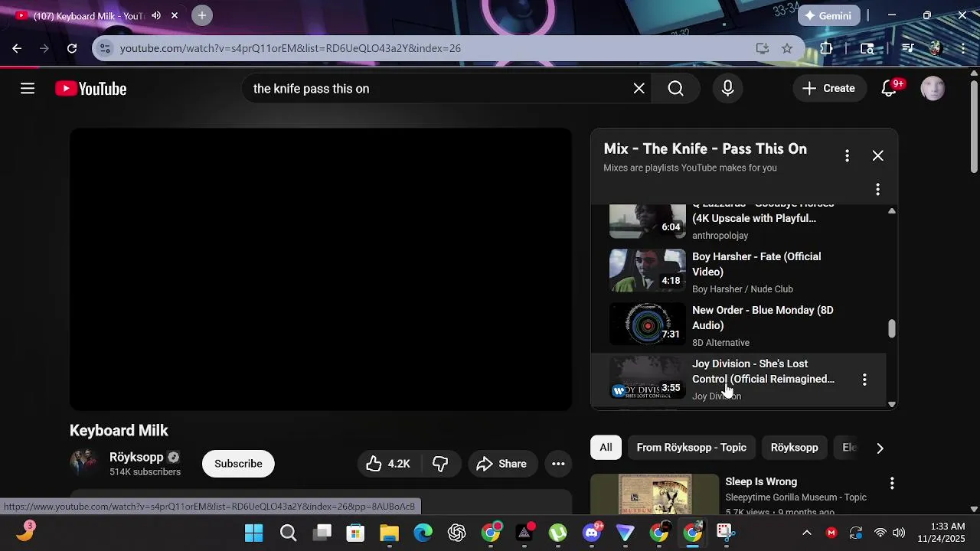Click the playlist panel scrollbar thumb
Image resolution: width=980 pixels, height=551 pixels.
(891, 328)
